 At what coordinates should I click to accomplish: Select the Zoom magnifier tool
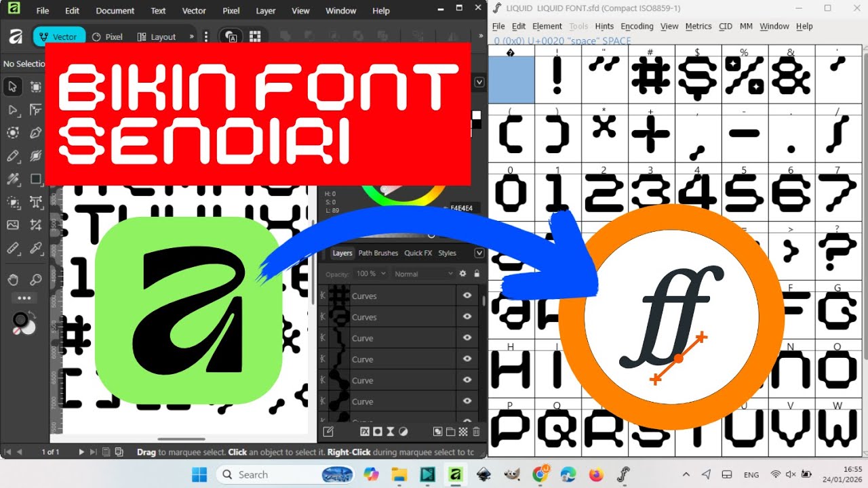[x=36, y=279]
